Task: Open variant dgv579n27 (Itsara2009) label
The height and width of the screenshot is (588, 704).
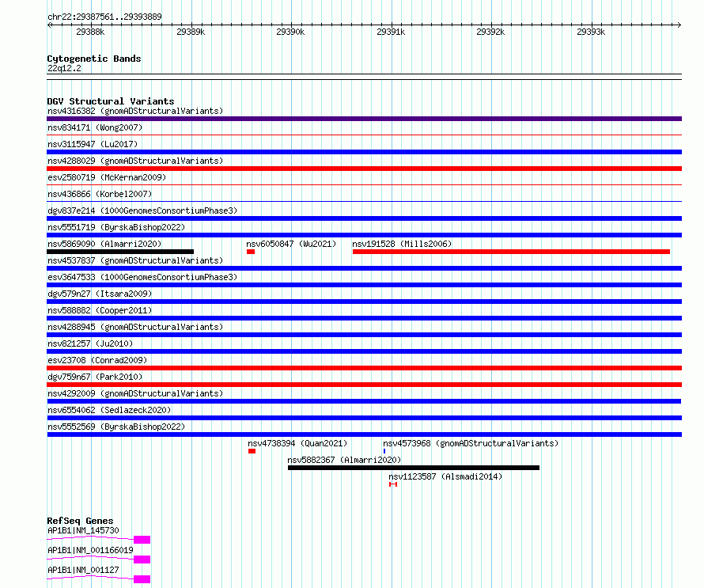Action: tap(100, 294)
